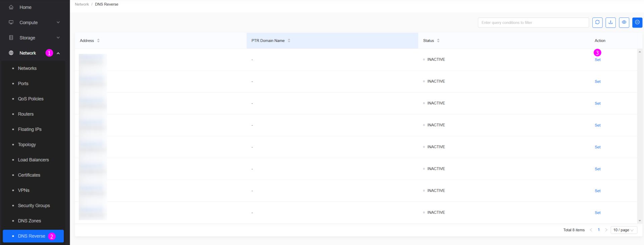
Task: Click the Compute monitor icon
Action: (11, 22)
